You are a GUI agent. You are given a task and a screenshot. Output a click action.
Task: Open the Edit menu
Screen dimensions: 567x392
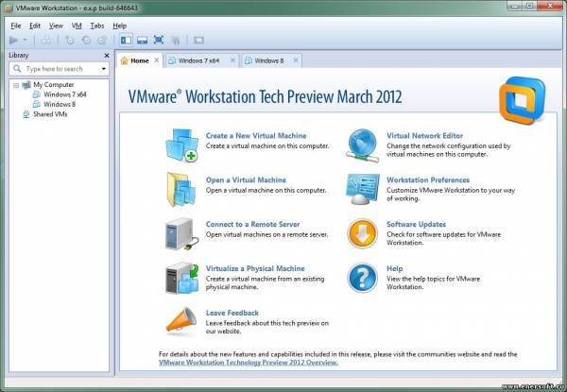tap(35, 26)
